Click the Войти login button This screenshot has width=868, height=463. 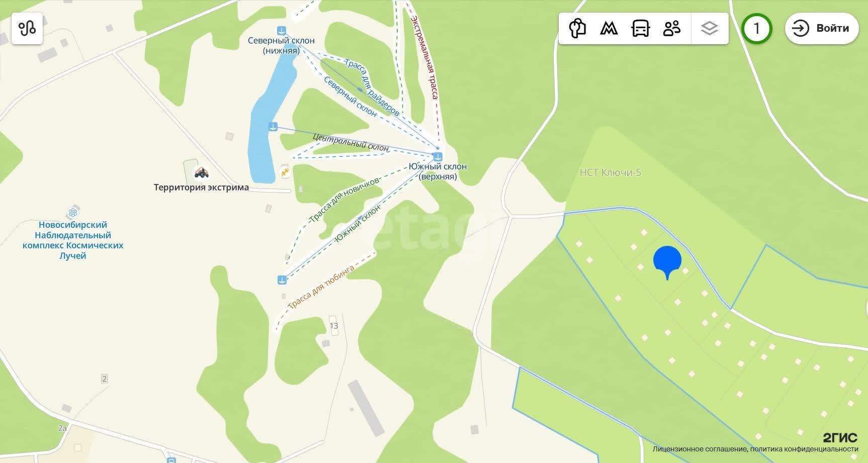point(822,29)
